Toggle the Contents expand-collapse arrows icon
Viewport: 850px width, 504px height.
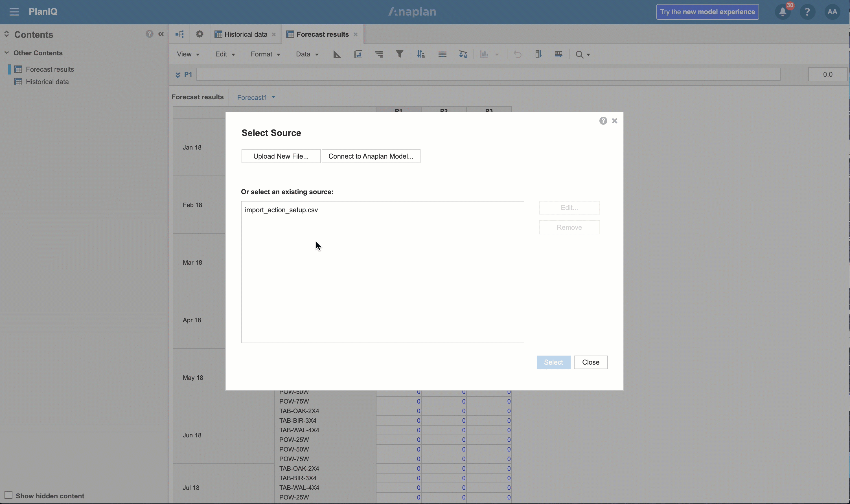pyautogui.click(x=6, y=34)
